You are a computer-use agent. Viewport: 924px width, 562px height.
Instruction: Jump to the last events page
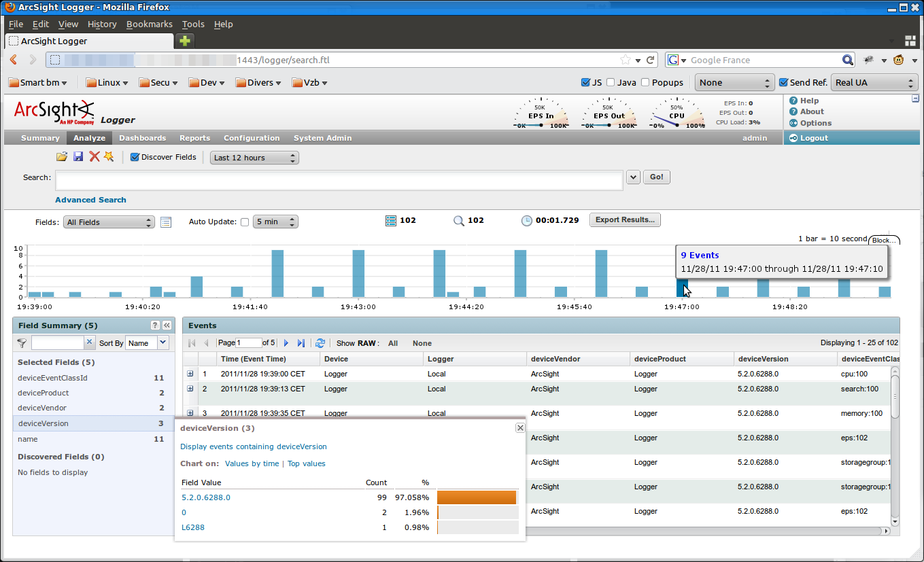point(301,343)
